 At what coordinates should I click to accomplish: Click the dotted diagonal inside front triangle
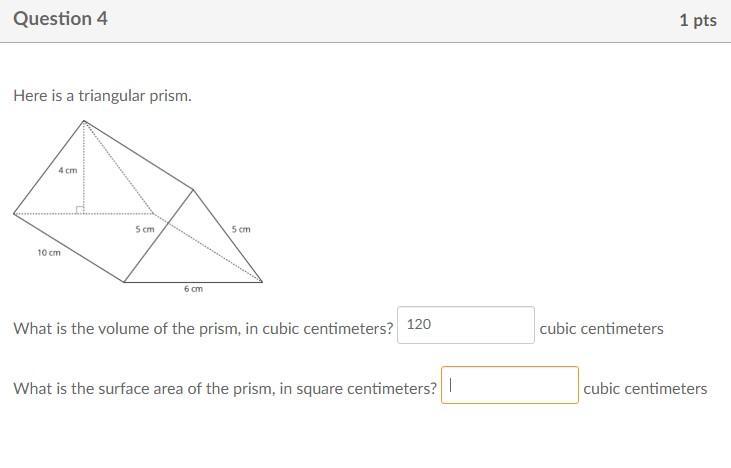pyautogui.click(x=118, y=167)
